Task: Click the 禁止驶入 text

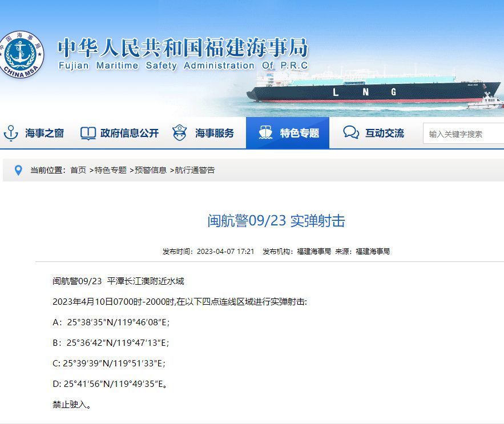Action: 72,405
